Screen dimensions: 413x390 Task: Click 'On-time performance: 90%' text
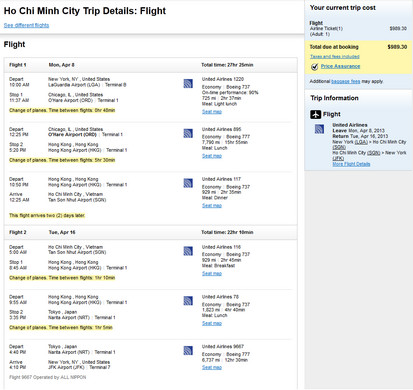coord(230,93)
